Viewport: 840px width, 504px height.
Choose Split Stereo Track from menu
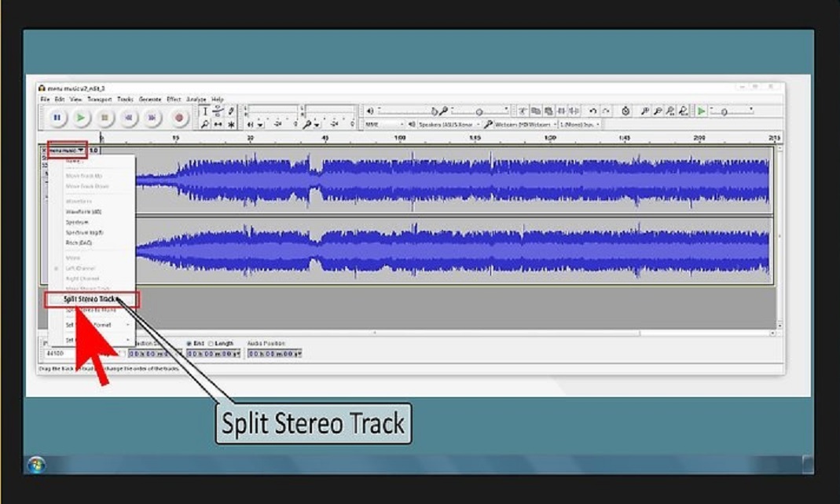[x=91, y=299]
